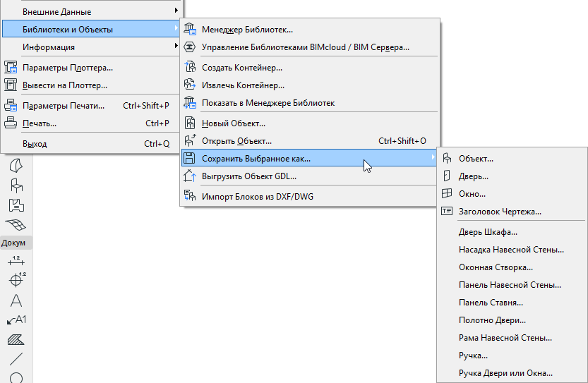Image resolution: width=588 pixels, height=383 pixels.
Task: Click the printer icon beside Печать
Action: tap(11, 123)
